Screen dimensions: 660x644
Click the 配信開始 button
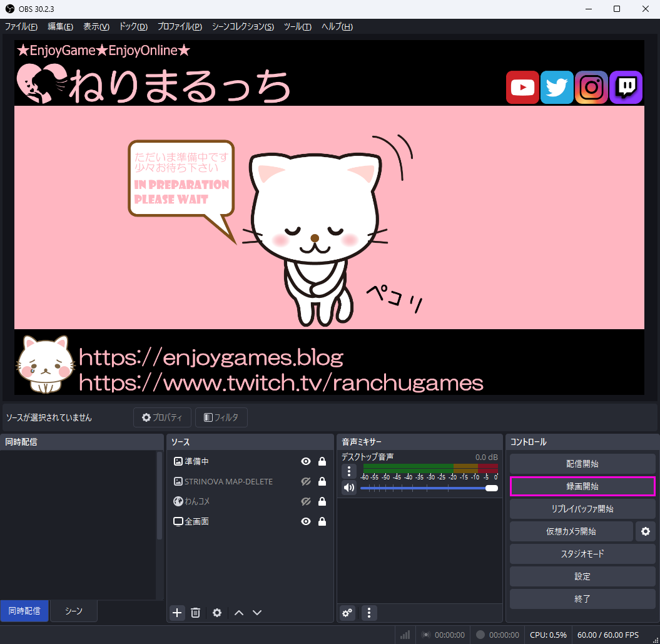click(582, 464)
